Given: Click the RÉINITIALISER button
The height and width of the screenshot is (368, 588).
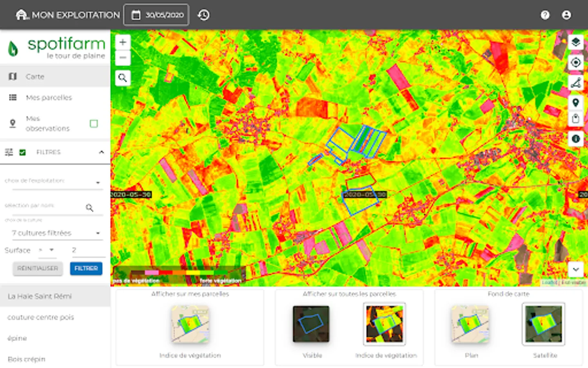Looking at the screenshot, I should (x=38, y=268).
